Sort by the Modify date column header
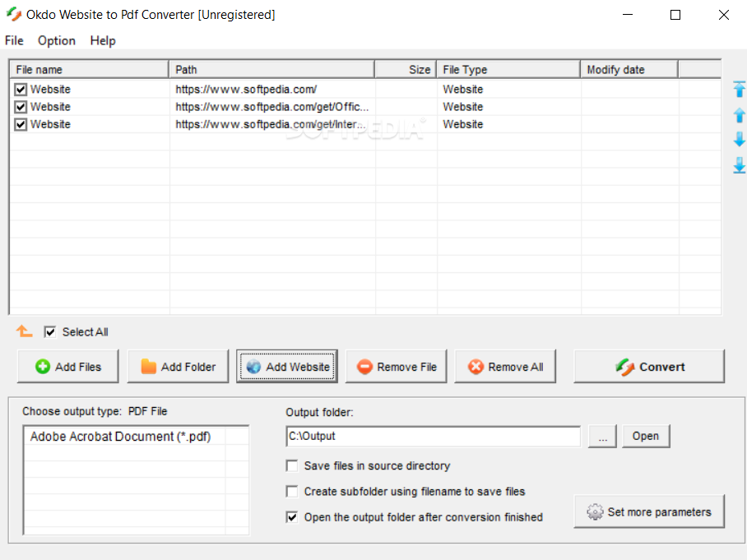Image resolution: width=747 pixels, height=560 pixels. click(629, 70)
